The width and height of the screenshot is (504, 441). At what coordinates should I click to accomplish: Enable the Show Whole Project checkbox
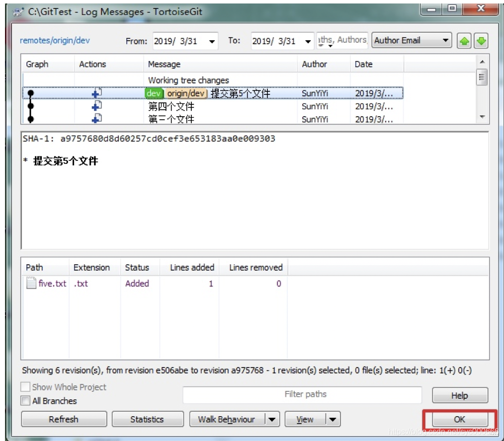pos(25,387)
